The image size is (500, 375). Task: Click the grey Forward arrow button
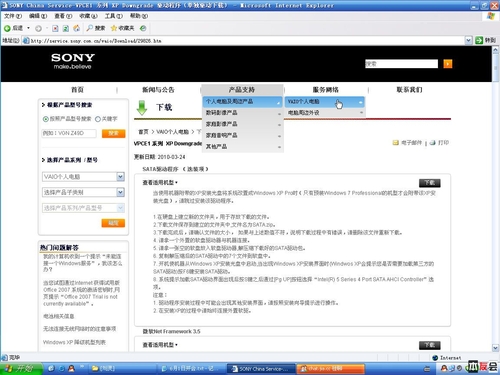pos(38,29)
